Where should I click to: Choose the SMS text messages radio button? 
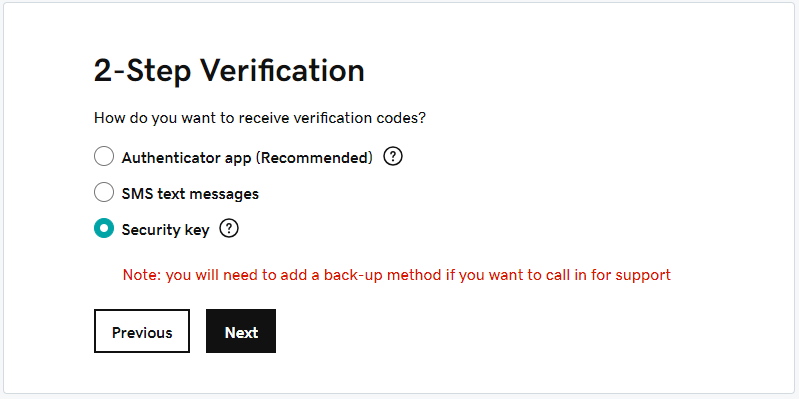coord(104,192)
